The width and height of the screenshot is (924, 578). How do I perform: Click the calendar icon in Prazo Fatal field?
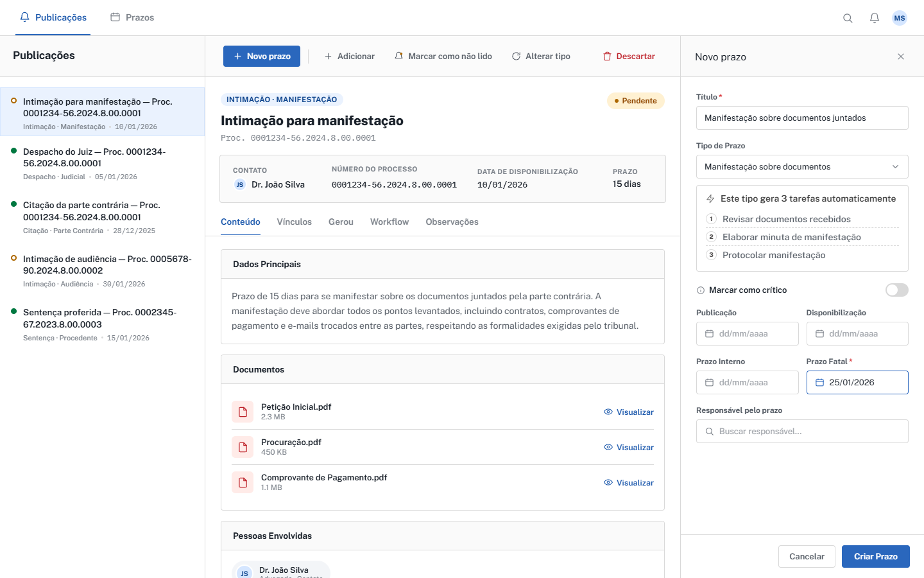point(819,383)
